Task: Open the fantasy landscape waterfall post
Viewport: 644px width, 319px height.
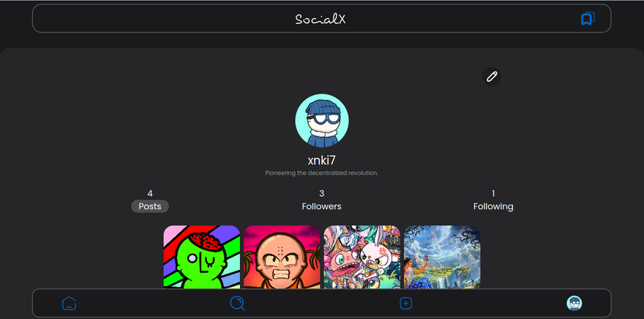Action: coord(442,257)
